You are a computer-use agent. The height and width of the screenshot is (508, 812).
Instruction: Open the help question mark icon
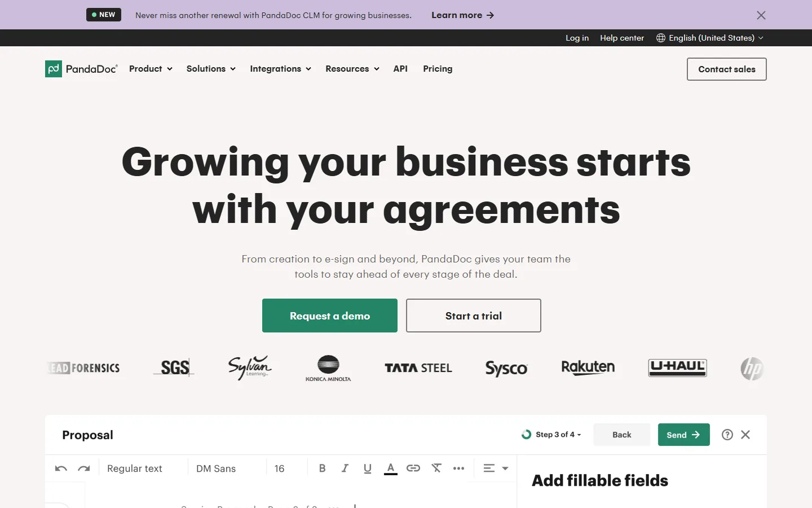coord(727,435)
